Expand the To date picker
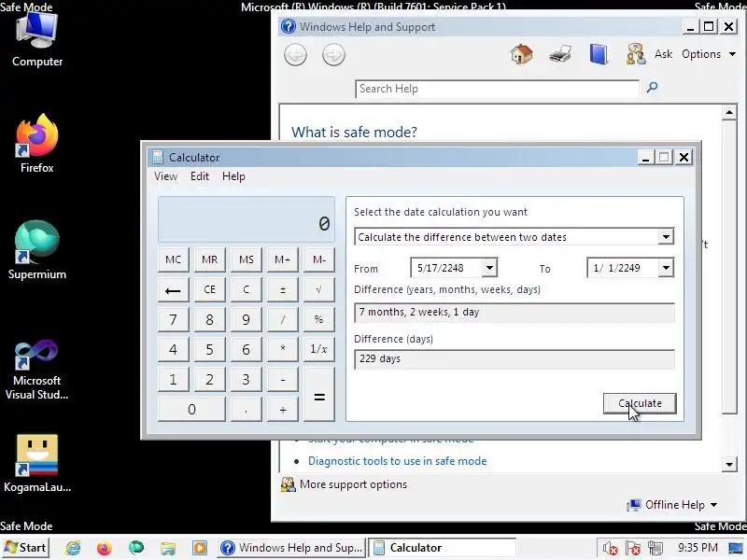747x560 pixels. point(666,268)
